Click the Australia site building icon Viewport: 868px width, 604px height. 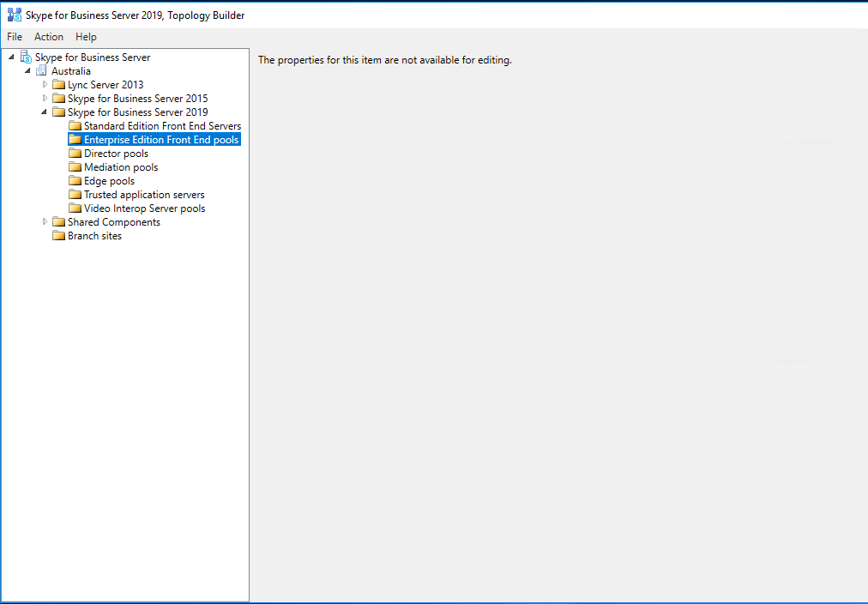42,71
